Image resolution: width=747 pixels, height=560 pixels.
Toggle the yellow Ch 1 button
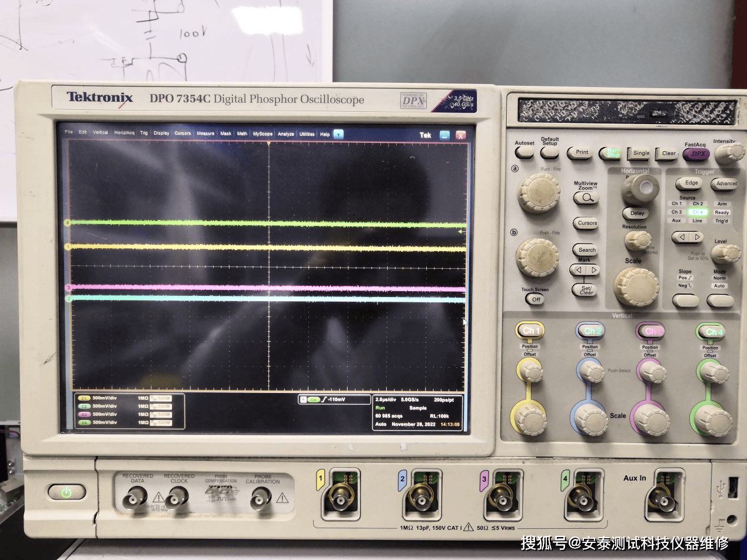[531, 331]
